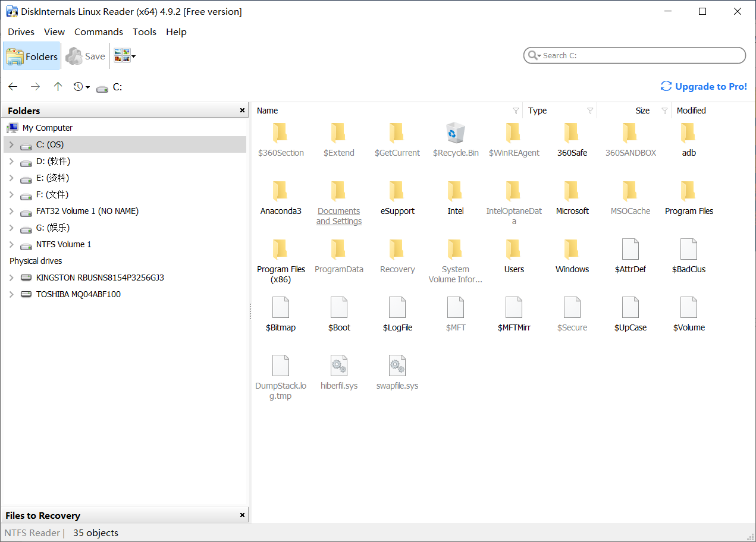Select the hiberfil.sys file icon

[x=338, y=366]
